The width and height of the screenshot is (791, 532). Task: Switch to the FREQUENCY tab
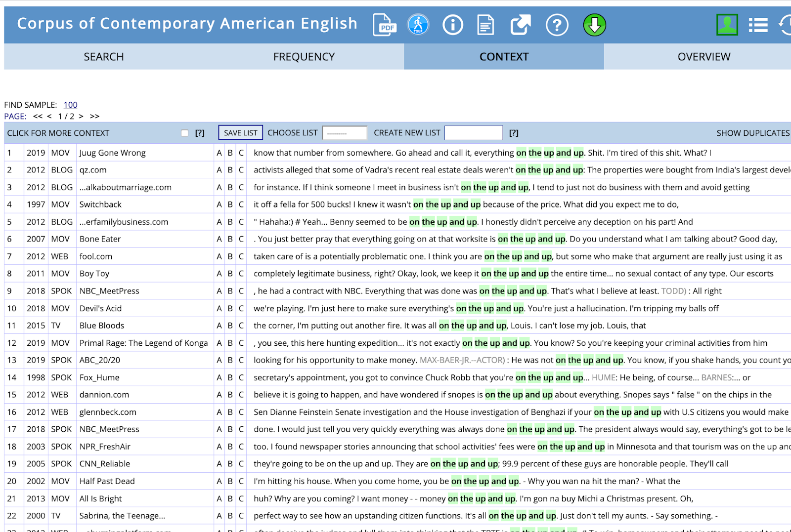coord(304,57)
